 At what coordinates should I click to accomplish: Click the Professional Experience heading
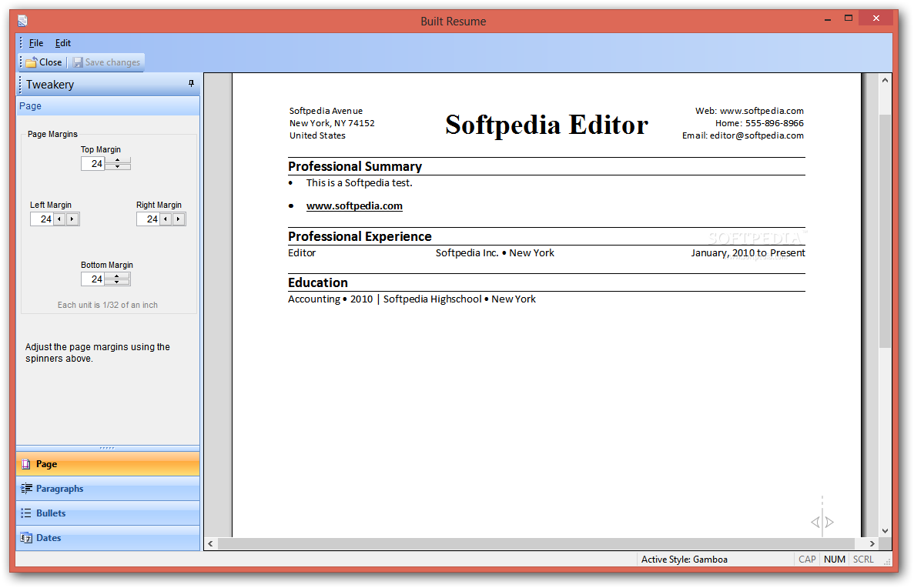click(360, 236)
